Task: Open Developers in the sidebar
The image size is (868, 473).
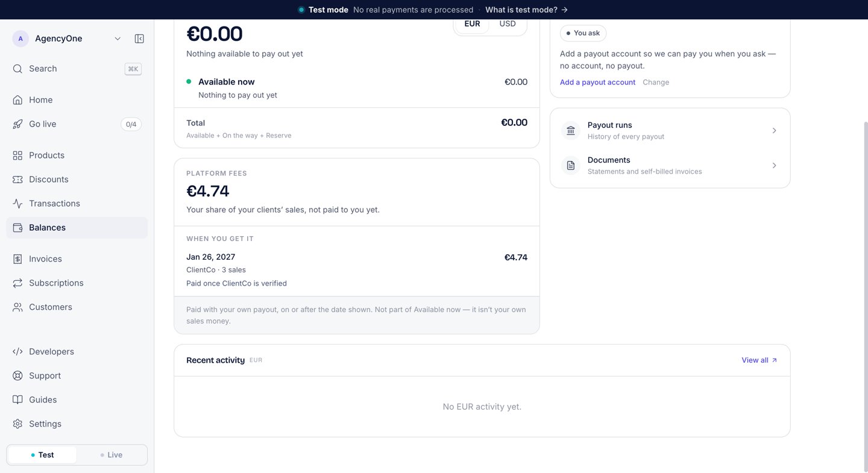Action: pyautogui.click(x=77, y=352)
